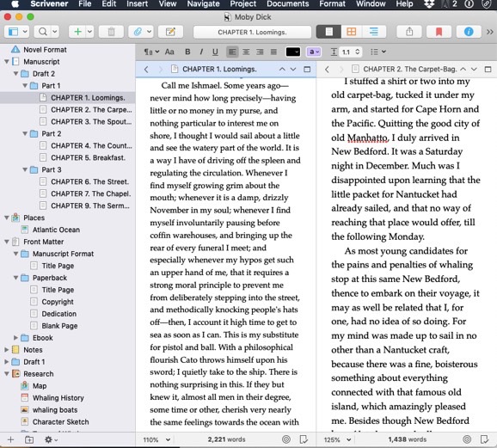
Task: Click the Compile share icon
Action: [409, 32]
